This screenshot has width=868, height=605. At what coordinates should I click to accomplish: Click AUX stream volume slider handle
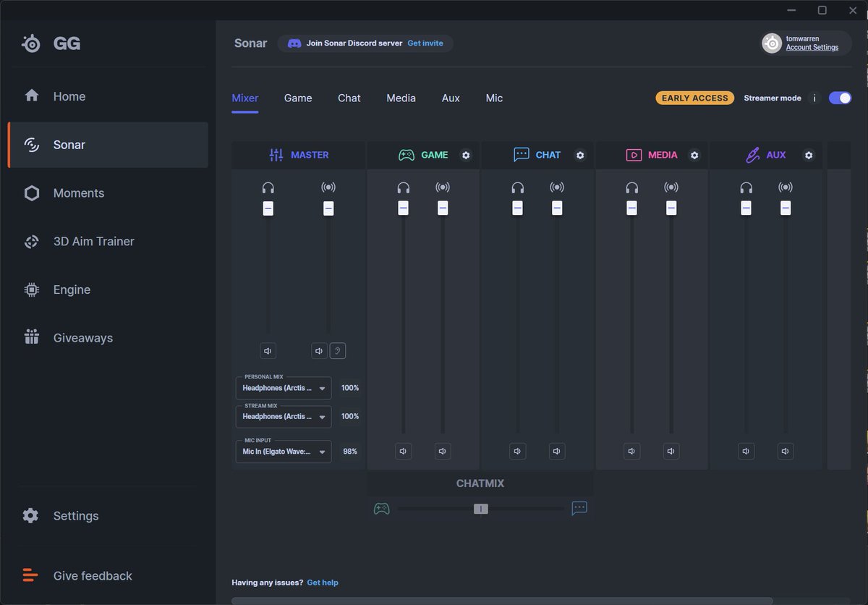[786, 208]
